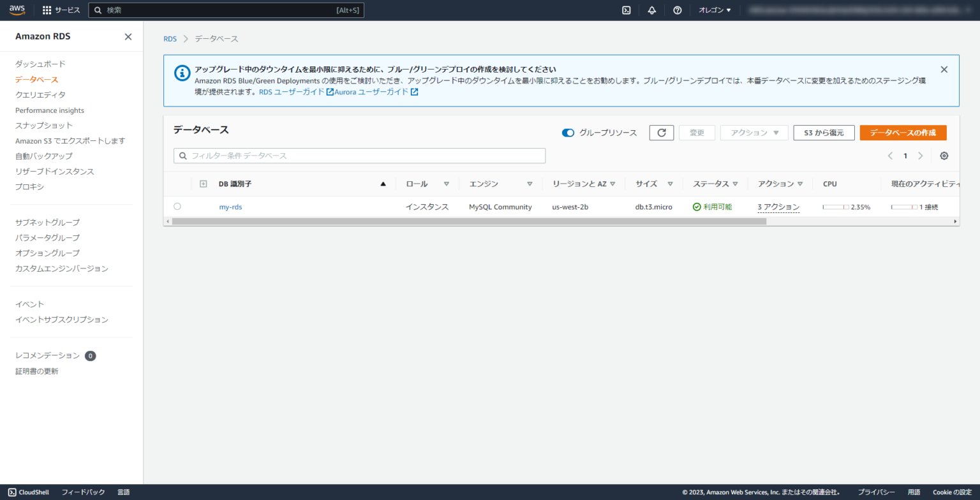The image size is (980, 500).
Task: Click the AWS home logo
Action: (x=17, y=10)
